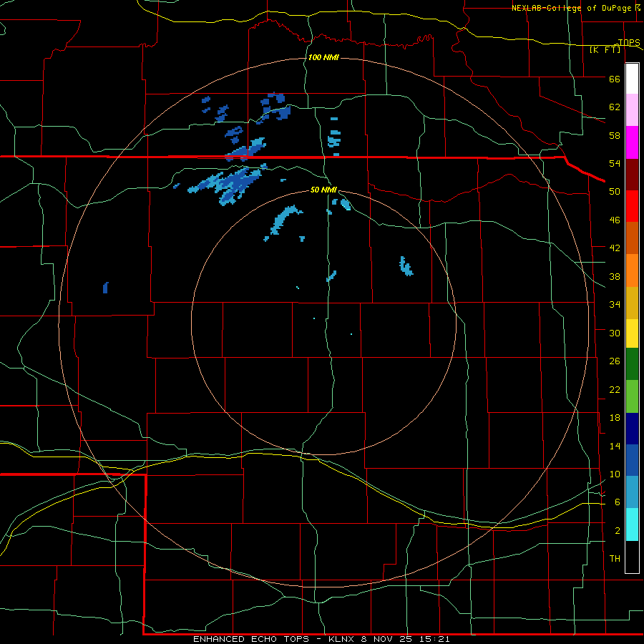Click the dark red 54 kft color swatch
This screenshot has height=644, width=644.
pyautogui.click(x=632, y=175)
